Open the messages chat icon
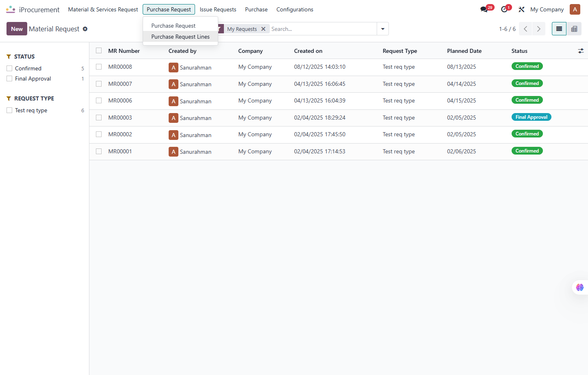588x375 pixels. click(x=484, y=9)
